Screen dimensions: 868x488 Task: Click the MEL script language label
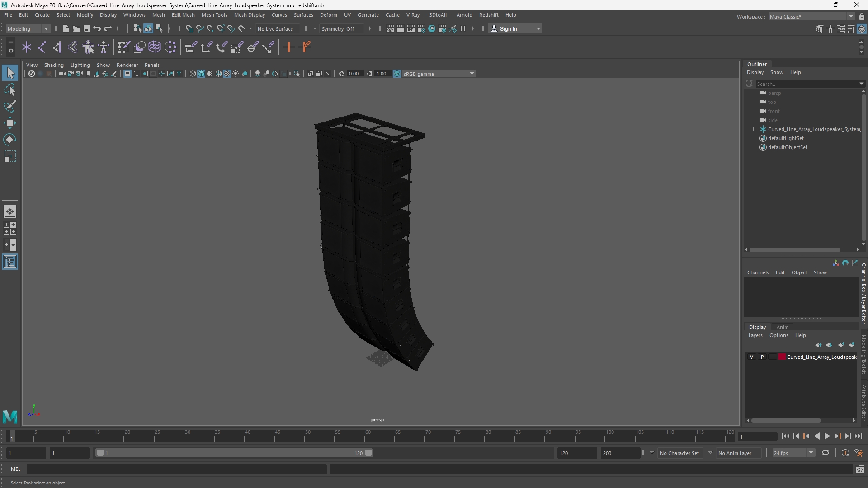pyautogui.click(x=16, y=469)
